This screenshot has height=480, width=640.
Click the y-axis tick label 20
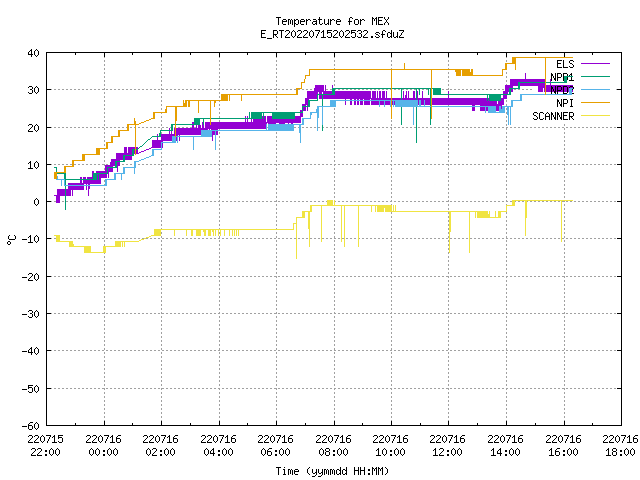click(34, 128)
